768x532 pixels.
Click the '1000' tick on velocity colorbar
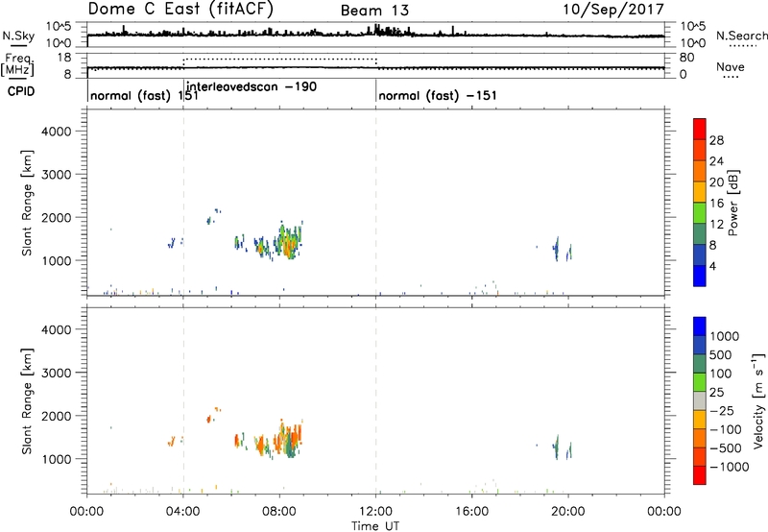click(724, 336)
